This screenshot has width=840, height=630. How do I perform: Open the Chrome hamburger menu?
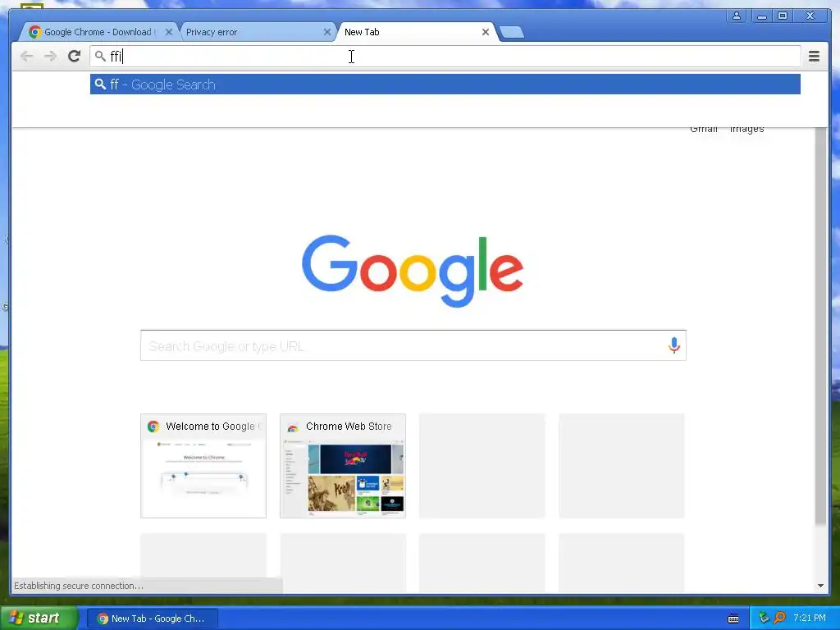(x=814, y=57)
